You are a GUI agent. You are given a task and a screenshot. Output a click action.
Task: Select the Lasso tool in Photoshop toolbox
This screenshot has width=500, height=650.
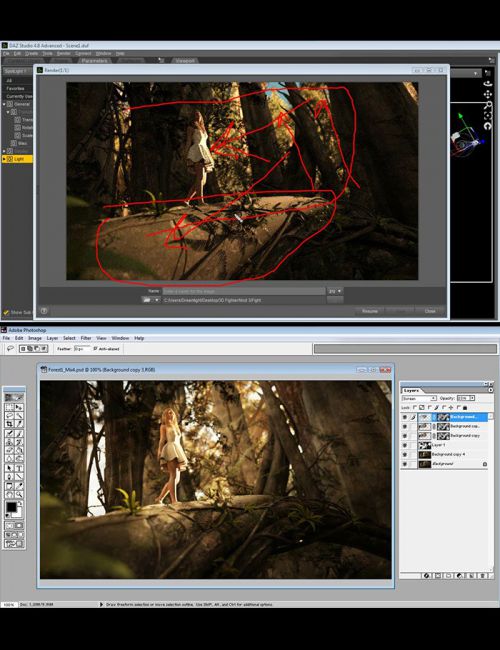click(x=10, y=415)
